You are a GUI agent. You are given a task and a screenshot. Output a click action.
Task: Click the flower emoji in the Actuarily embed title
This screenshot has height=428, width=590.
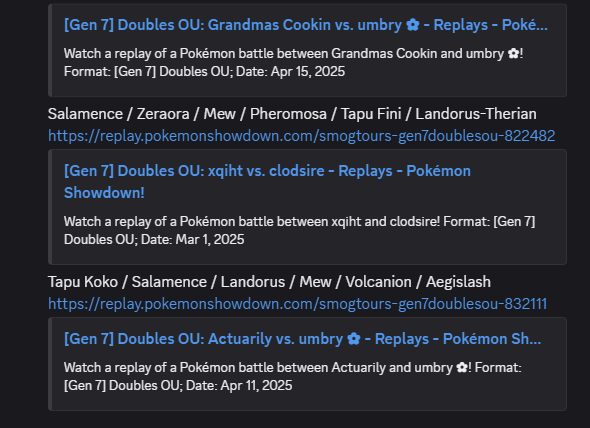(x=354, y=339)
